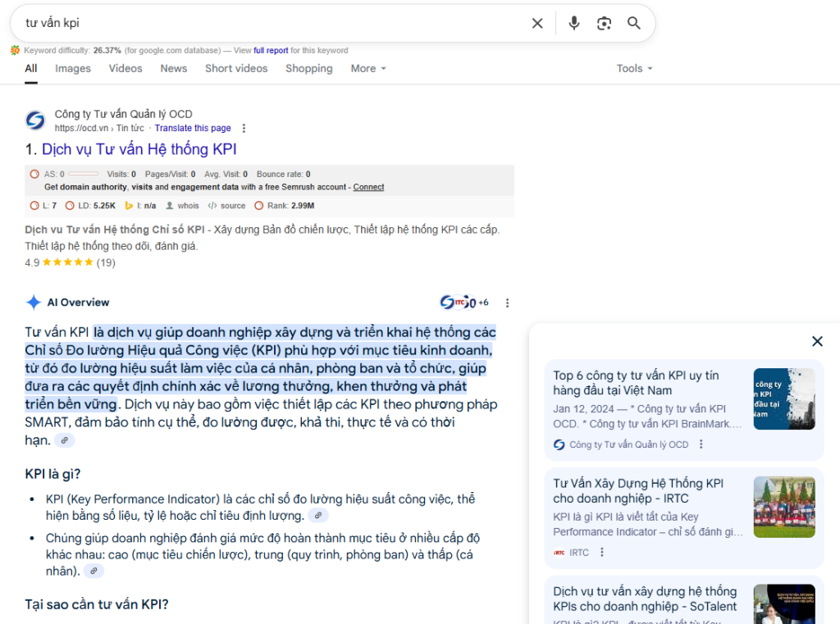Click the LD: 5.25K domain links metric

pos(90,206)
